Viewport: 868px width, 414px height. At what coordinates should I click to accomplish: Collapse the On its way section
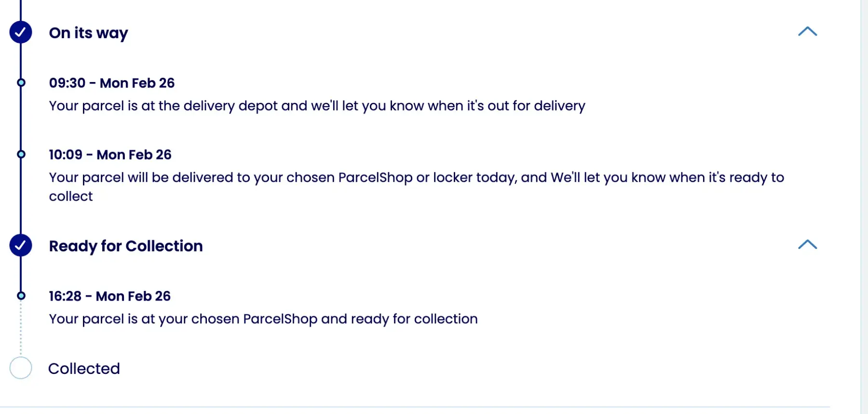click(x=807, y=32)
